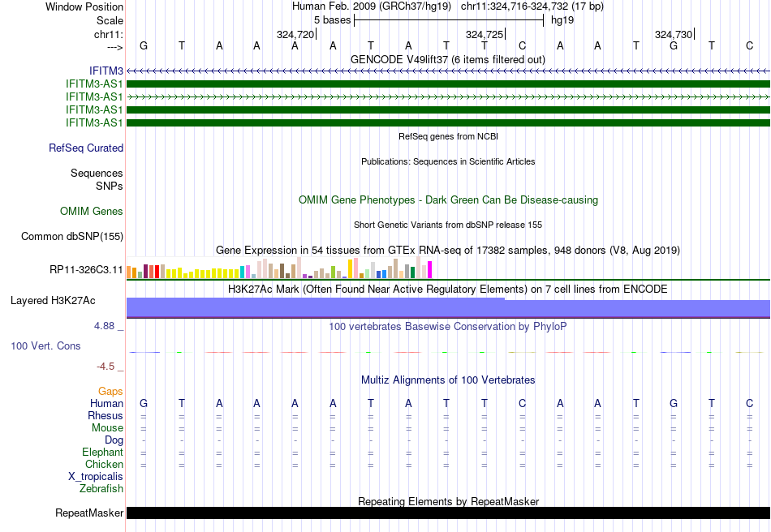The image size is (771, 532).
Task: Open Common dbSNP(155) track label
Action: [x=71, y=236]
